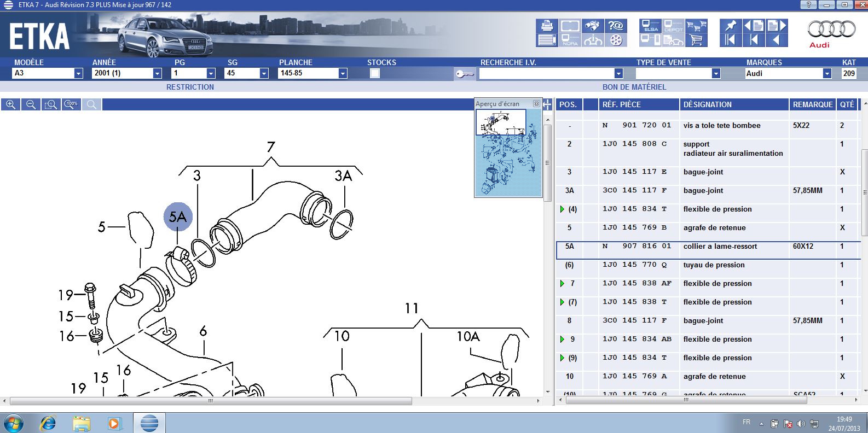Click the DÉSIGNATION column header
Screen dimensions: 868x433
734,104
